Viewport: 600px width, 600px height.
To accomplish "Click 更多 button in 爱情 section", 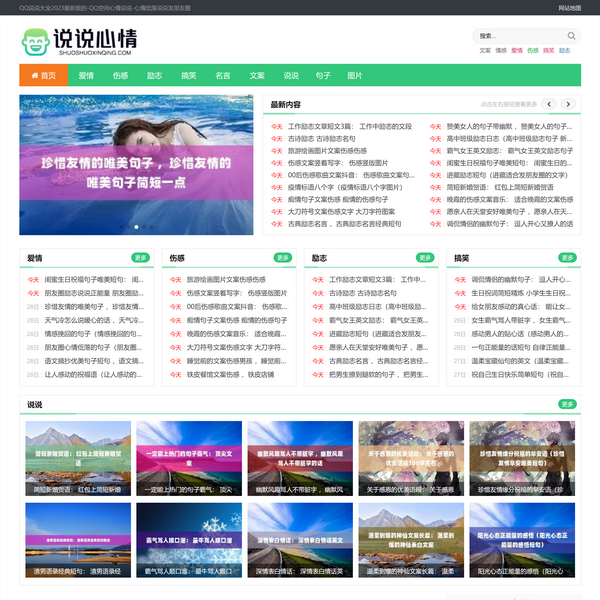I will pos(140,258).
